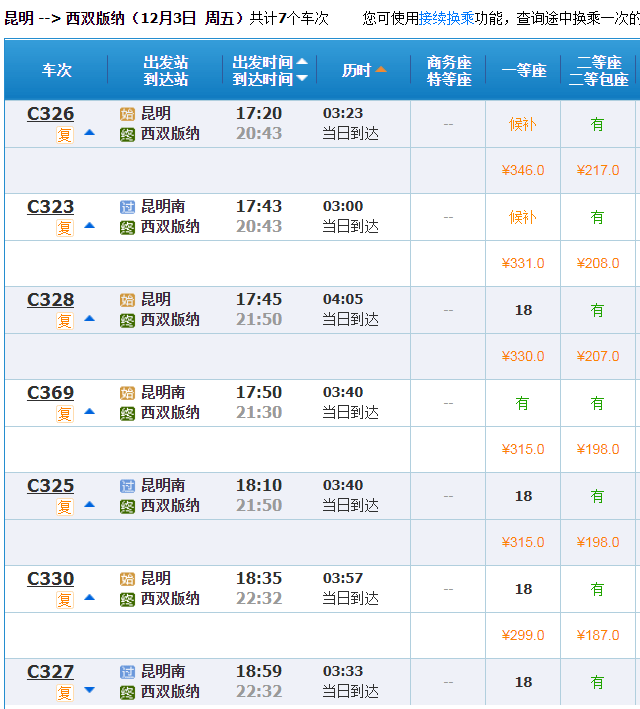This screenshot has width=640, height=709.
Task: Open train C327 details link
Action: (x=50, y=671)
